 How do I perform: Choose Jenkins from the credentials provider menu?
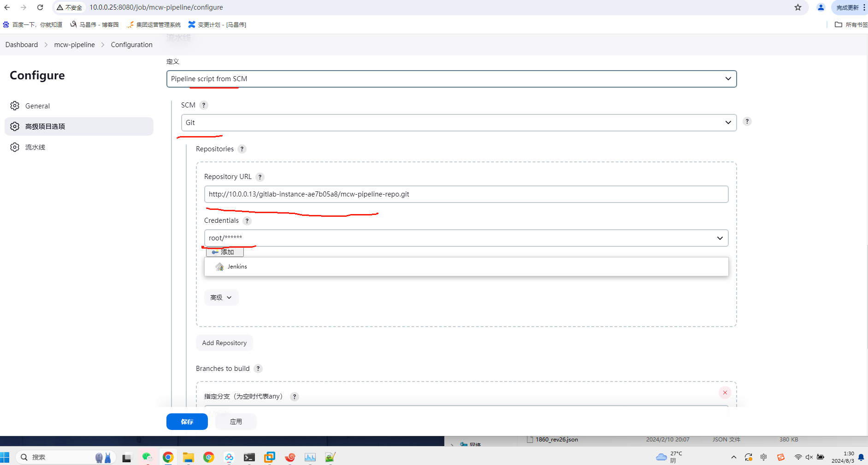click(466, 267)
